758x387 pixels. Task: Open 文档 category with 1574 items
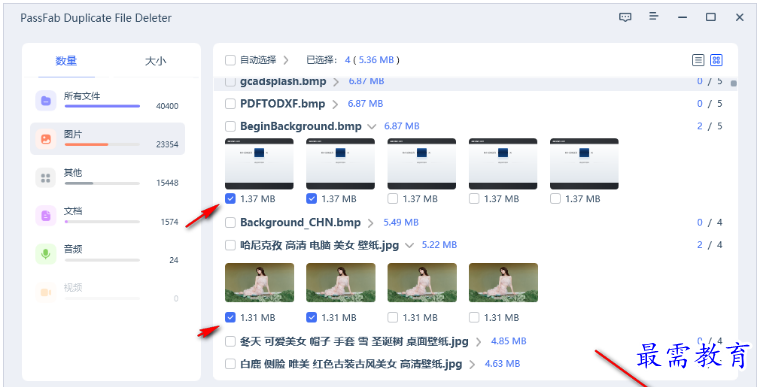[107, 215]
